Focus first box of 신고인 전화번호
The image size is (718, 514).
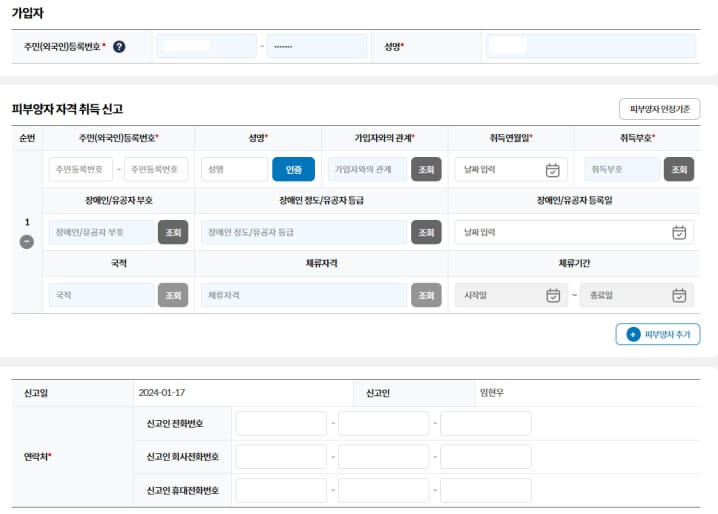pyautogui.click(x=281, y=423)
